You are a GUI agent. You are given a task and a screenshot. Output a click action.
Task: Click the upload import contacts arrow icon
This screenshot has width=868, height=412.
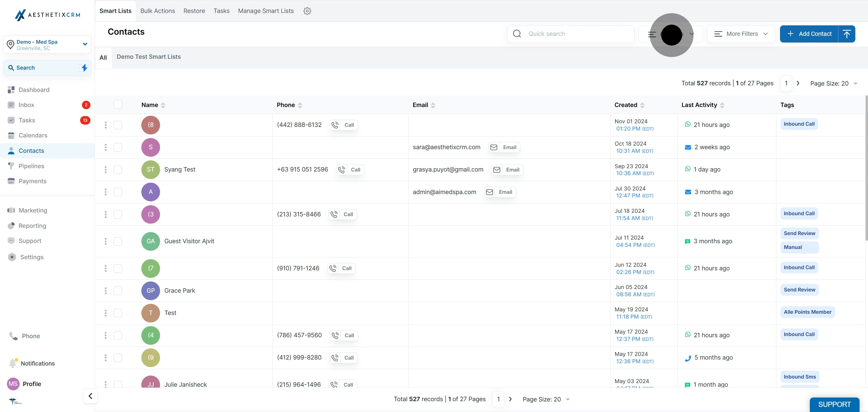point(846,34)
